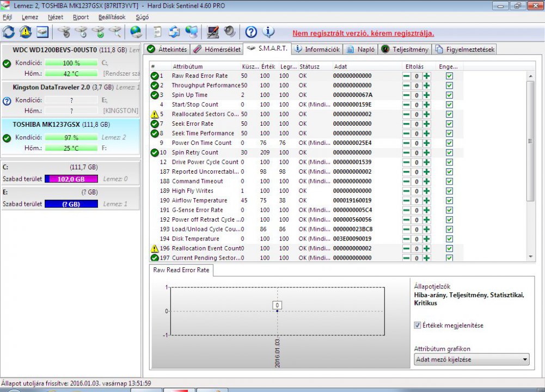This screenshot has height=392, width=545.
Task: Open help with the blue question mark icon
Action: click(x=251, y=32)
